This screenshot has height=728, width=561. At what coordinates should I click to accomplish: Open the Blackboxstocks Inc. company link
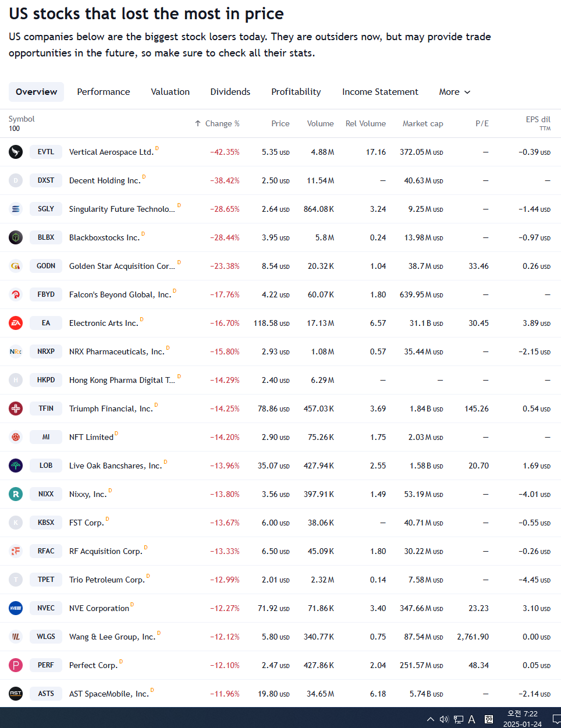[105, 237]
